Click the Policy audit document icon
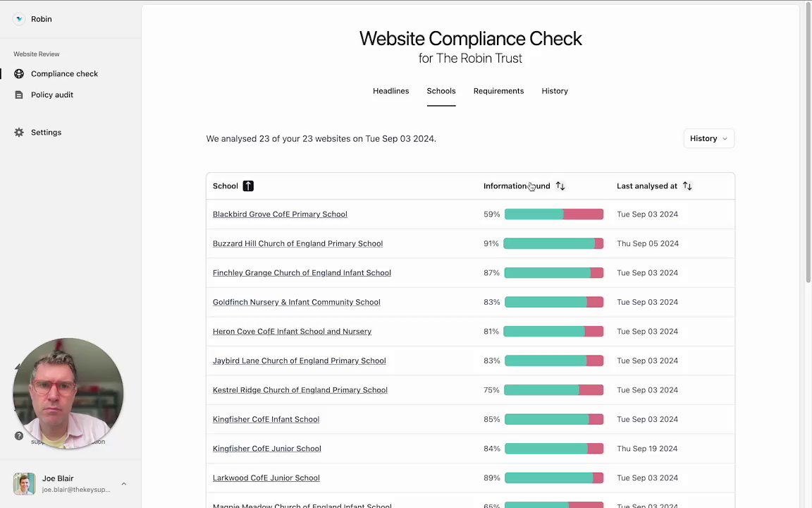 coord(19,95)
